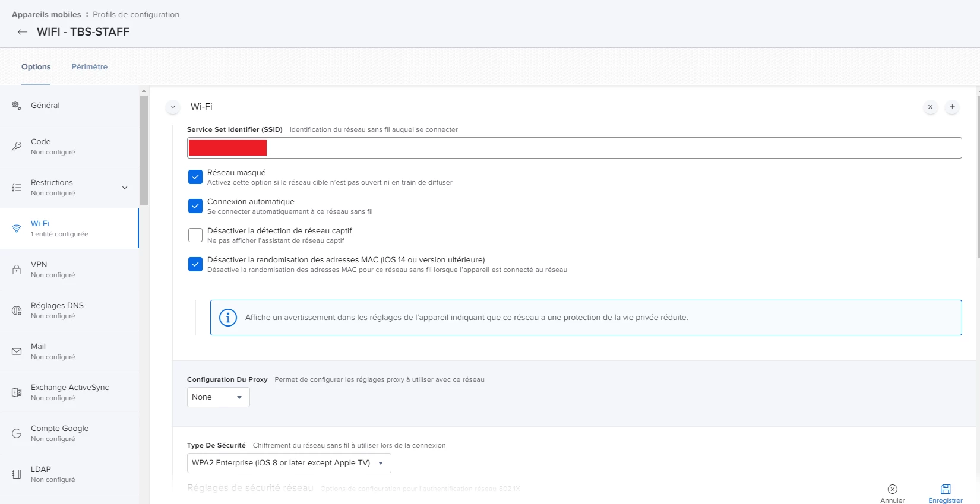
Task: Remove Wi-Fi payload with the x icon
Action: coord(930,107)
